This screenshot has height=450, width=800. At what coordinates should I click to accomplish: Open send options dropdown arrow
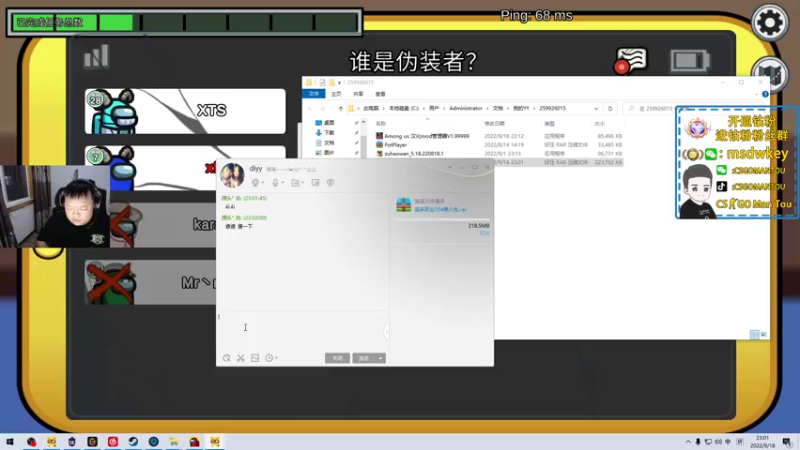click(381, 358)
